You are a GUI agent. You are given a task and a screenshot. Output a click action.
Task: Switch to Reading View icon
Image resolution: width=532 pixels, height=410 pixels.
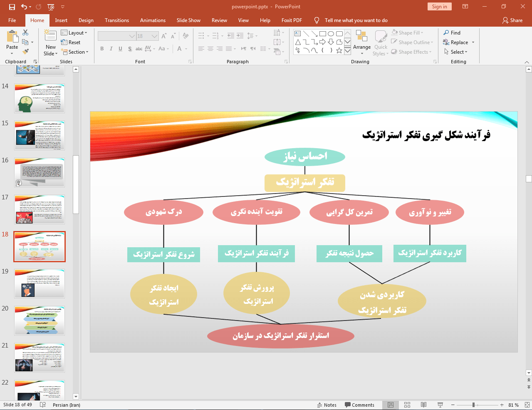click(423, 405)
